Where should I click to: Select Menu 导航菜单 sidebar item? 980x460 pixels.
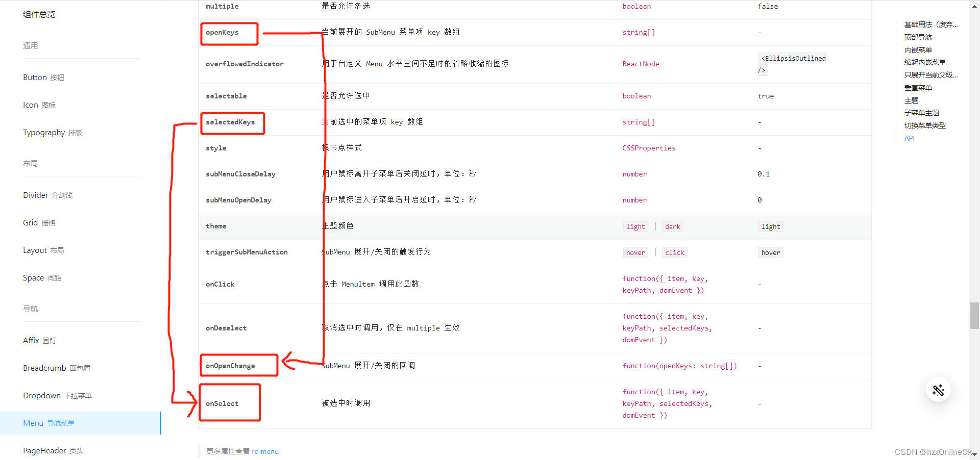pos(80,423)
